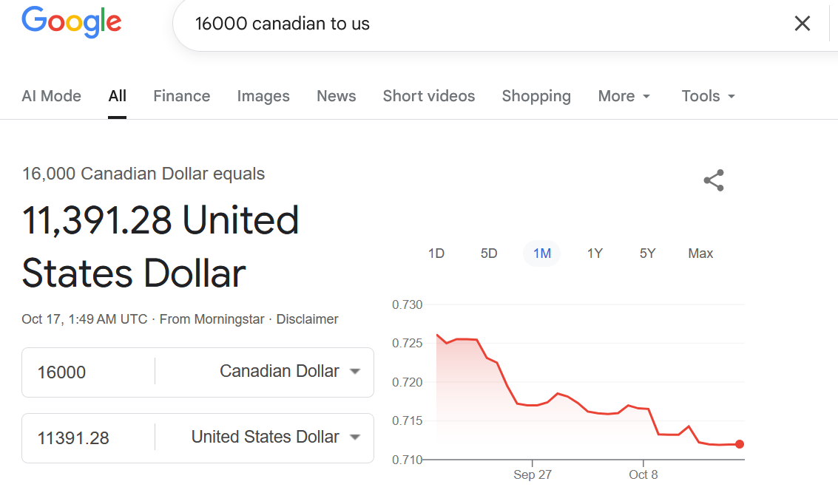Click the 11391.28 converted amount field
This screenshot has width=838, height=504.
click(x=89, y=437)
